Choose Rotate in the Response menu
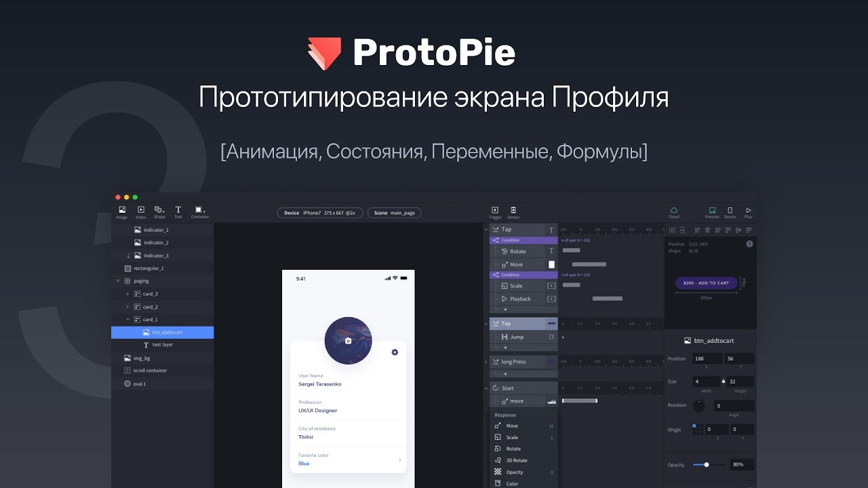This screenshot has width=868, height=488. [524, 449]
